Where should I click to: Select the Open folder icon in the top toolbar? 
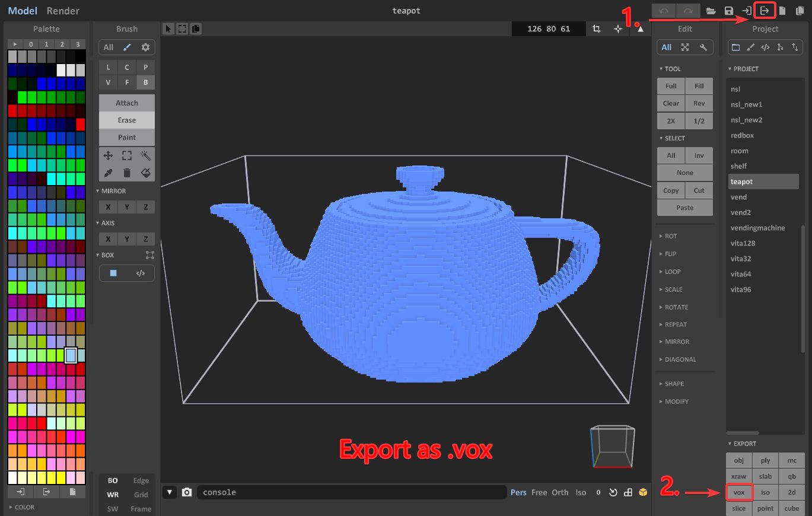coord(711,10)
